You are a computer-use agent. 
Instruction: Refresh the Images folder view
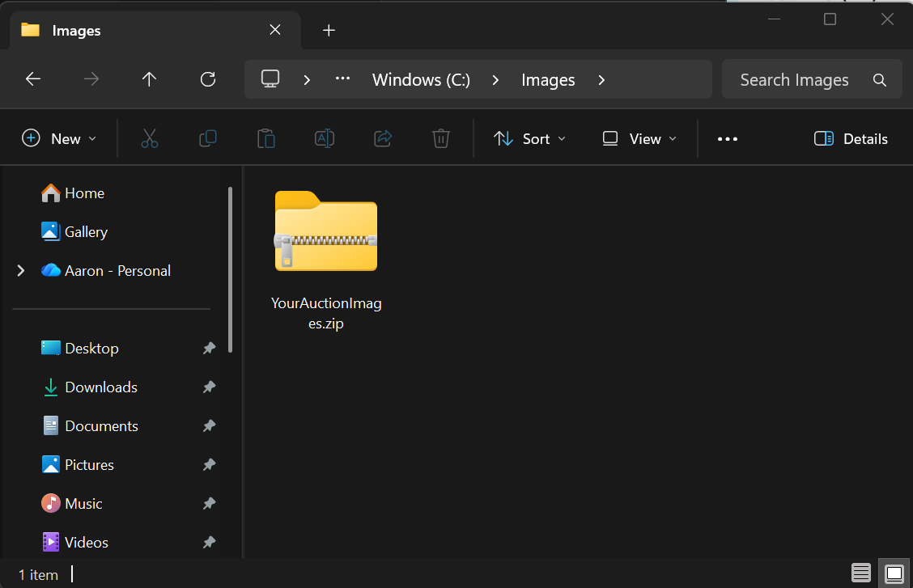pos(208,79)
